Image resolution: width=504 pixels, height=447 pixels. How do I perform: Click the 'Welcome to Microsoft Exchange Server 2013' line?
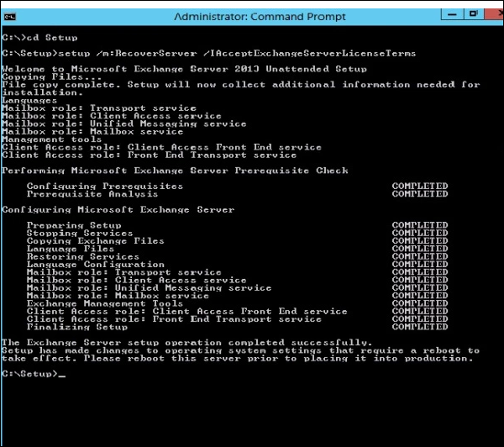point(184,69)
